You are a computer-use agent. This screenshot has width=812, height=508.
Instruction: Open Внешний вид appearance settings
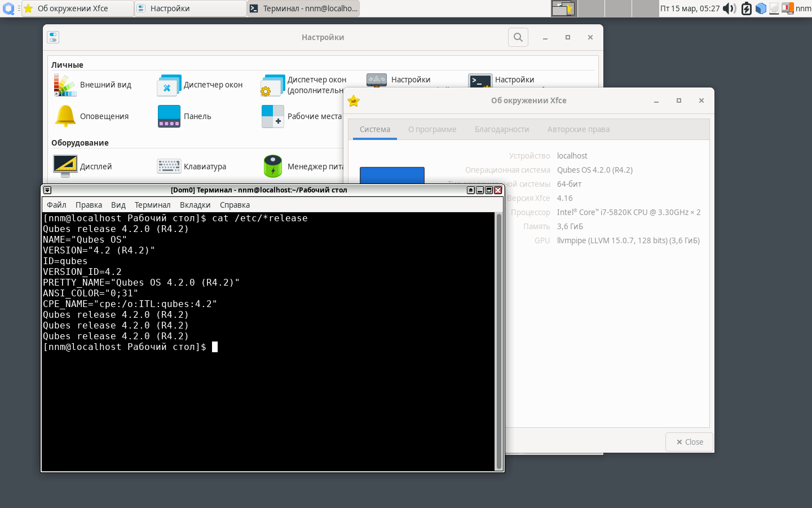pyautogui.click(x=93, y=85)
